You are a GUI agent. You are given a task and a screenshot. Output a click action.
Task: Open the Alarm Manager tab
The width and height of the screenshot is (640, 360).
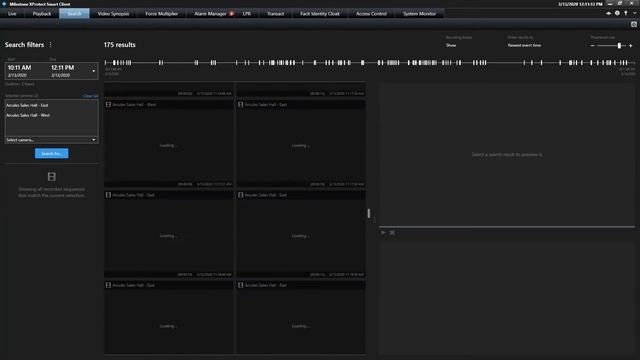pos(210,13)
